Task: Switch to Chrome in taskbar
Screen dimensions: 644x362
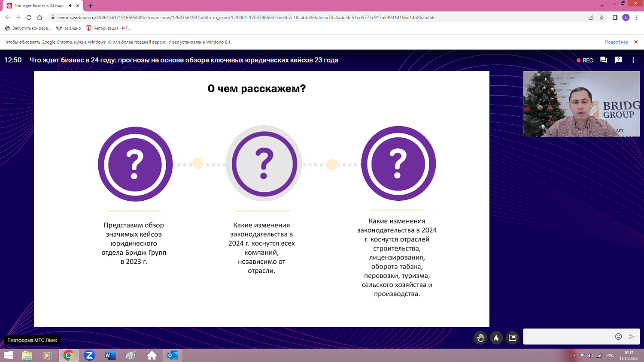Action: [69, 355]
